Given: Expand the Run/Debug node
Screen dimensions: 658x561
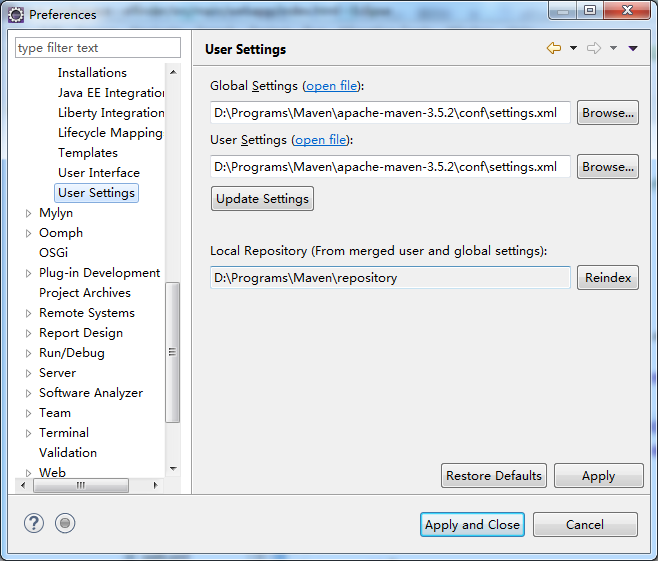Looking at the screenshot, I should (28, 353).
